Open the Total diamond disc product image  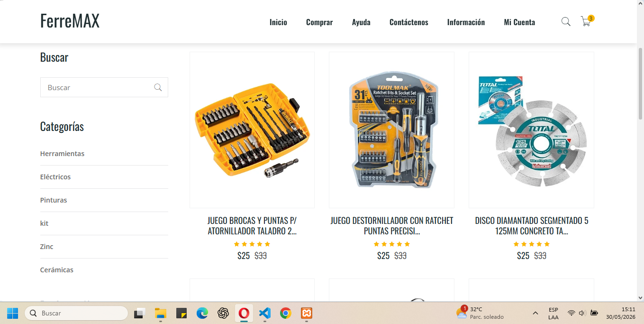click(x=531, y=130)
